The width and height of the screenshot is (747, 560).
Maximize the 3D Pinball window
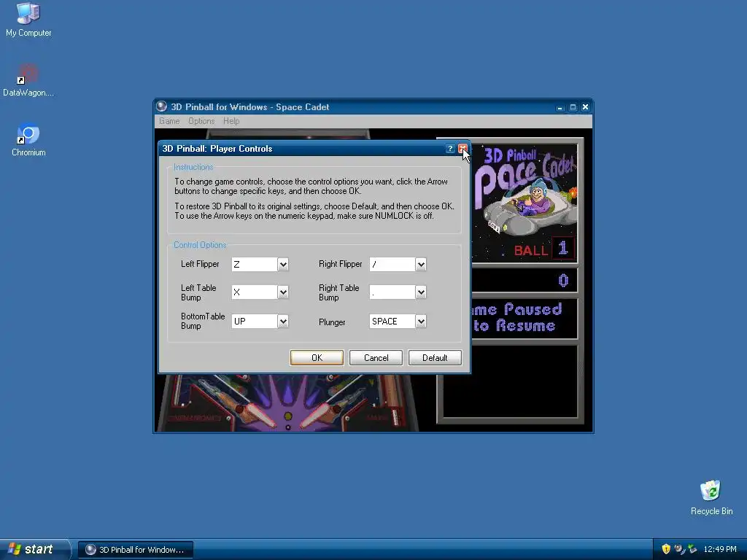pos(573,107)
